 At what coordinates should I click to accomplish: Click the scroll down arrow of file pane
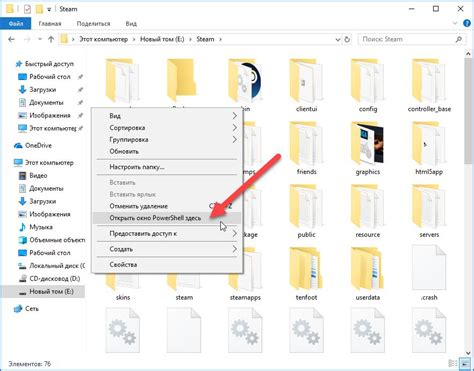click(468, 353)
